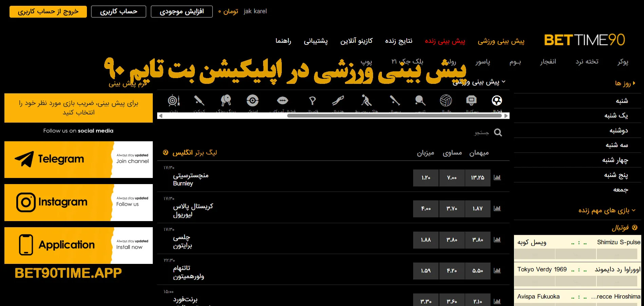The width and height of the screenshot is (644, 306).
Task: Select the darts sport icon
Action: pyautogui.click(x=173, y=101)
